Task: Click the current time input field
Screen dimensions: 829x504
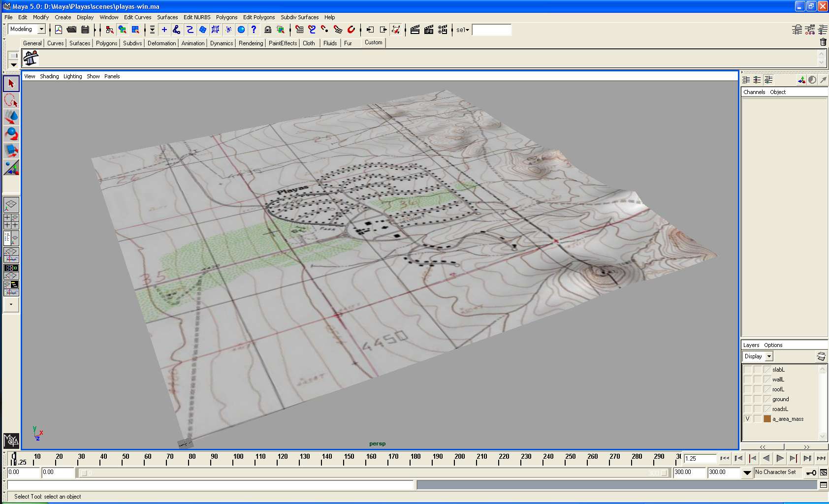Action: [x=700, y=459]
